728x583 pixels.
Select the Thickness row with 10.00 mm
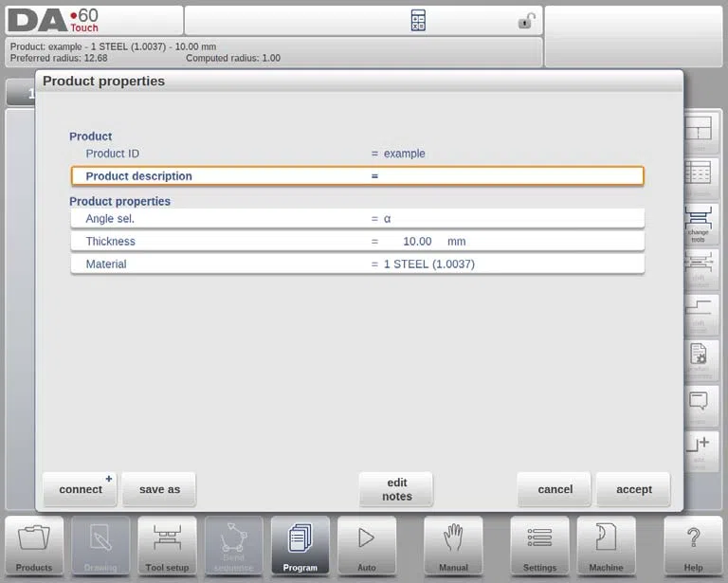357,242
